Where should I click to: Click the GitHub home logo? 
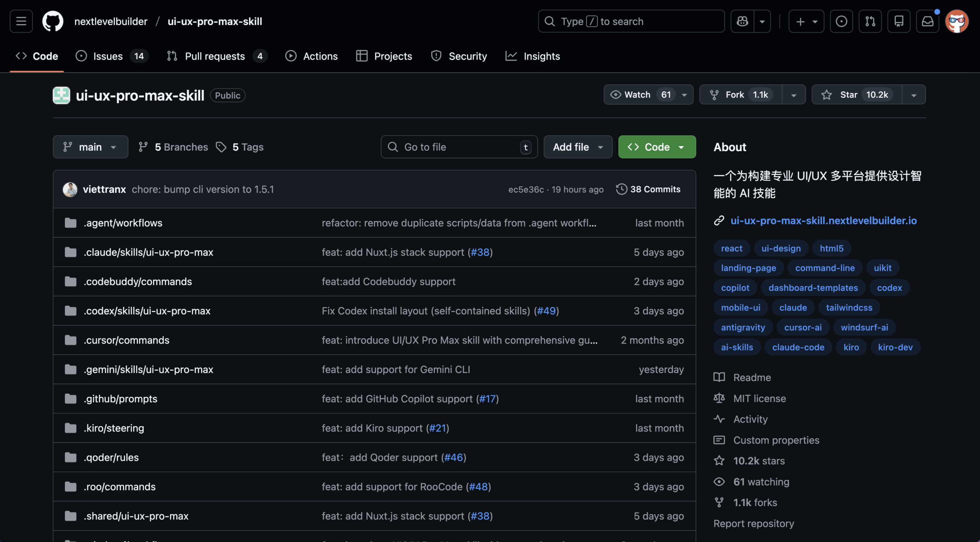point(52,21)
